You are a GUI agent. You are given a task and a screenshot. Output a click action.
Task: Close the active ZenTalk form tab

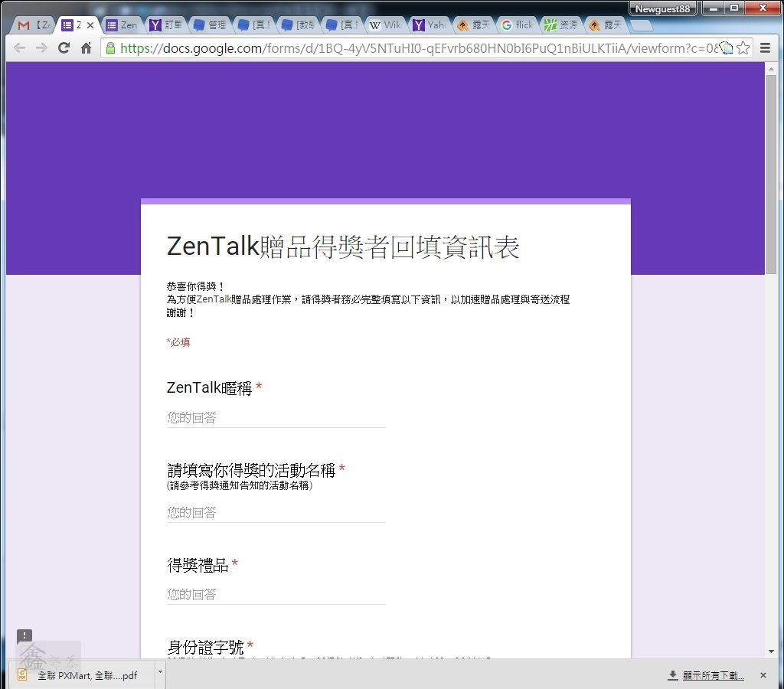coord(90,25)
